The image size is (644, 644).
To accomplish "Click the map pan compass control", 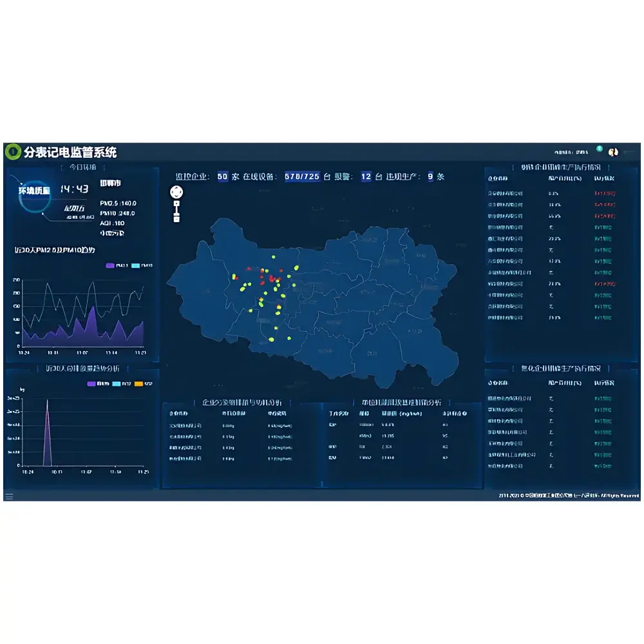I will click(176, 192).
